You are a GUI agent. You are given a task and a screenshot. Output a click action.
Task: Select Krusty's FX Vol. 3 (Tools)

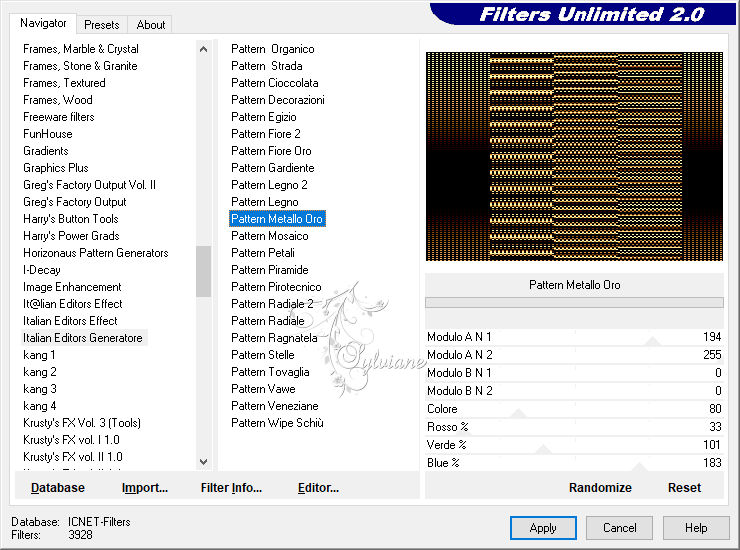coord(82,423)
